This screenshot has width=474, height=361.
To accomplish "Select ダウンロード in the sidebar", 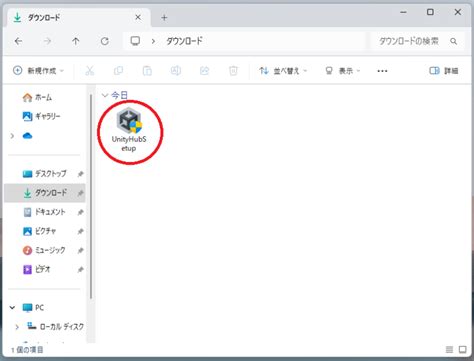I will [45, 193].
